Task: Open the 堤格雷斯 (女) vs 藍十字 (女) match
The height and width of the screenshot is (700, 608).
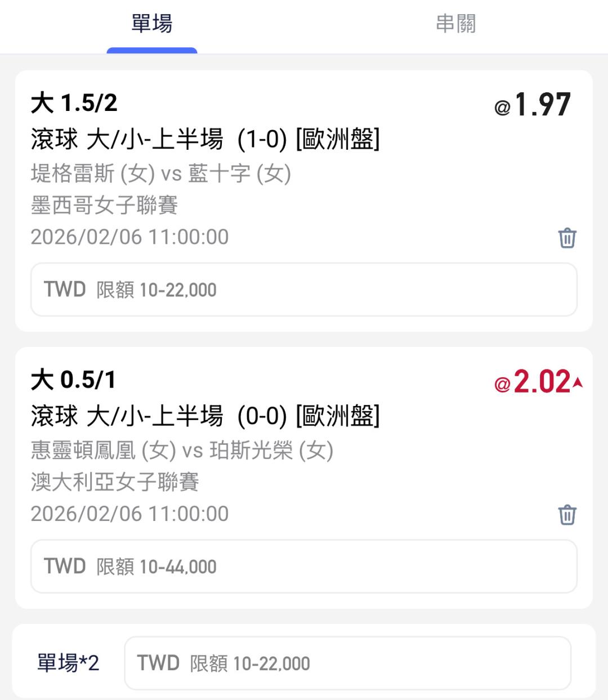Action: point(160,173)
